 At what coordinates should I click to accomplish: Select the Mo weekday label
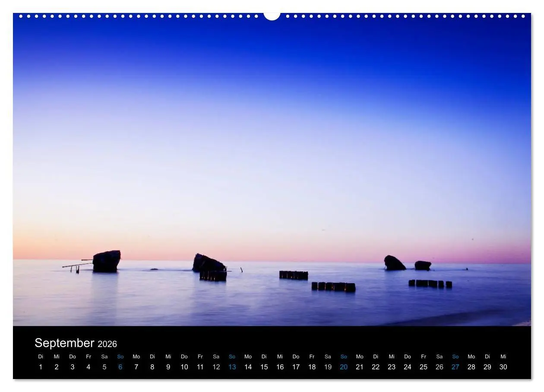tap(136, 357)
